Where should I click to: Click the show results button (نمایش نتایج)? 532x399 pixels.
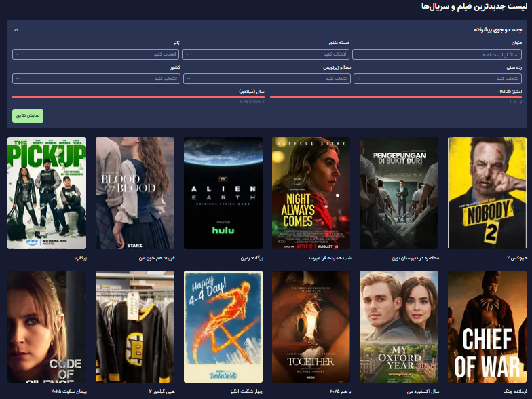click(28, 115)
